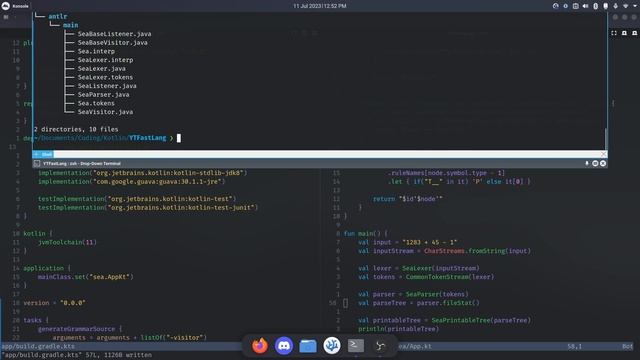The height and width of the screenshot is (360, 640).
Task: Open the clipboard tray icon
Action: coord(605,6)
